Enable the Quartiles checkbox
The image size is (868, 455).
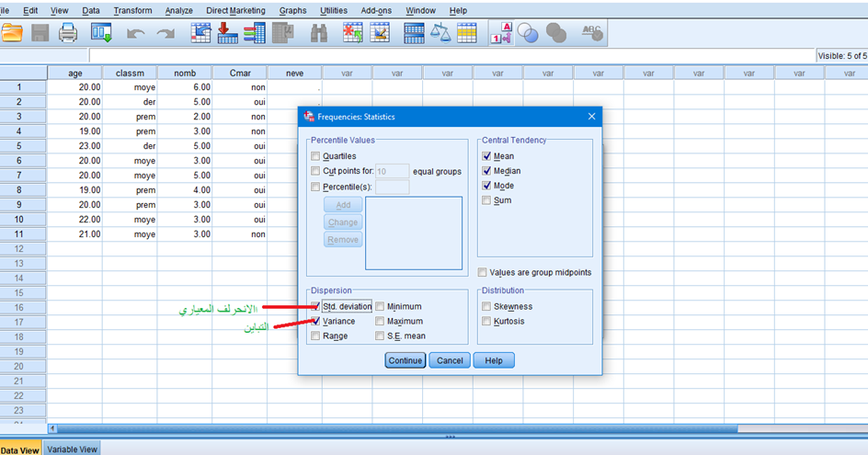(316, 156)
